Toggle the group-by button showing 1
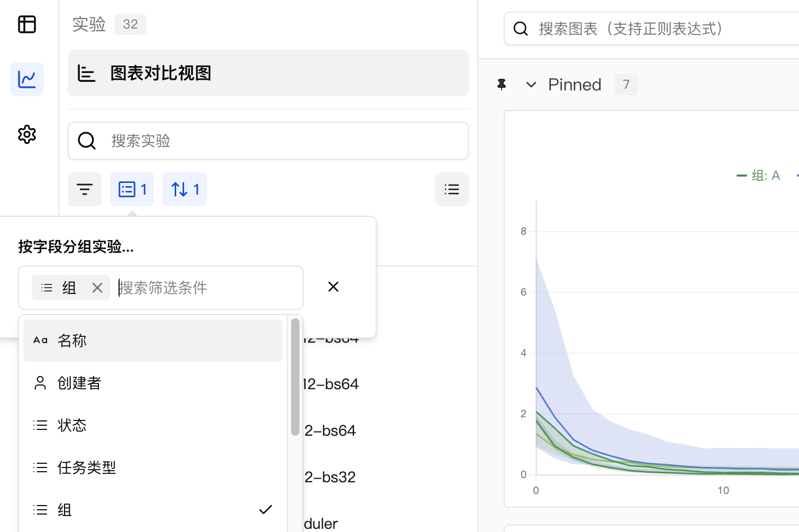The height and width of the screenshot is (532, 799). pyautogui.click(x=132, y=189)
